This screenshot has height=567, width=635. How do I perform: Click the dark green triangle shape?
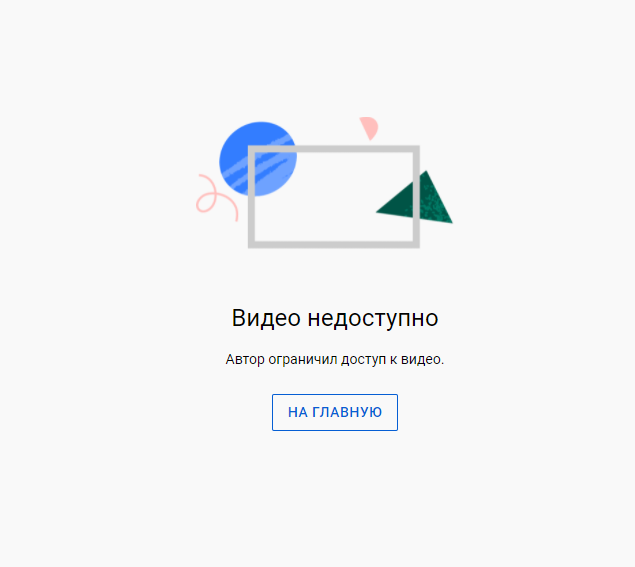coord(414,198)
